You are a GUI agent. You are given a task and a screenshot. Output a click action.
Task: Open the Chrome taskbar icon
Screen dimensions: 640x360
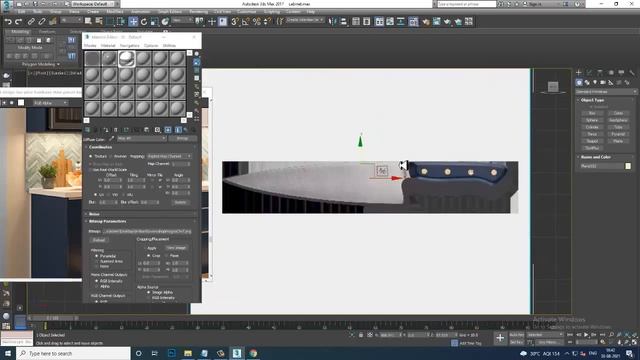[253, 353]
